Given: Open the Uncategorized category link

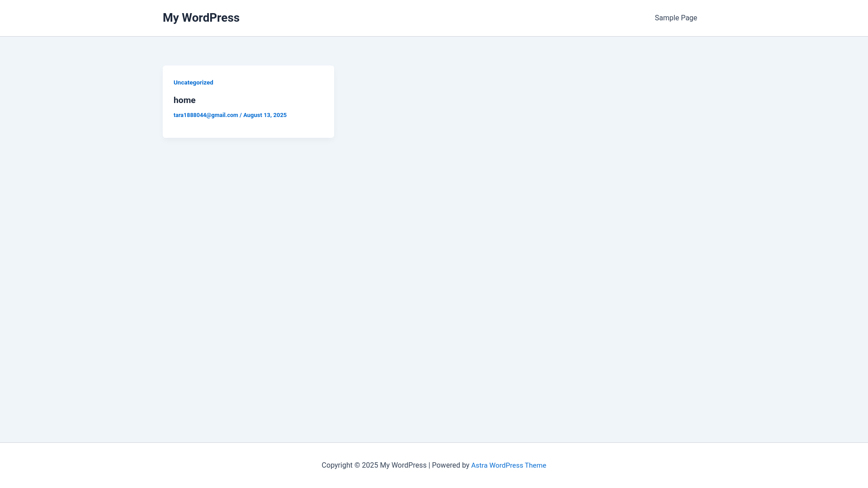Looking at the screenshot, I should 193,82.
